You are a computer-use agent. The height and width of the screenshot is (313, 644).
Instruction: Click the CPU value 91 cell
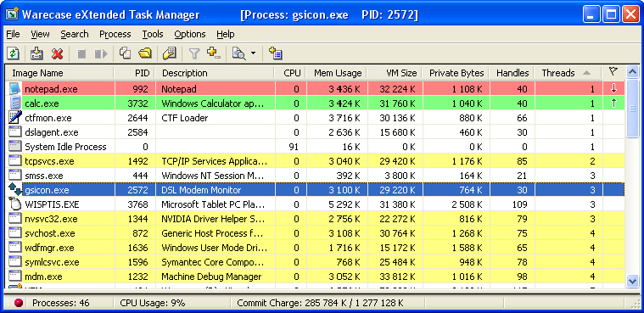coord(290,147)
